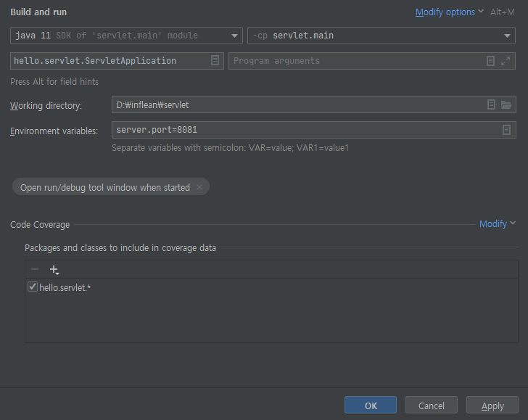Click 'Separate variables with semicolon' hint text
This screenshot has width=528, height=420.
coord(231,148)
